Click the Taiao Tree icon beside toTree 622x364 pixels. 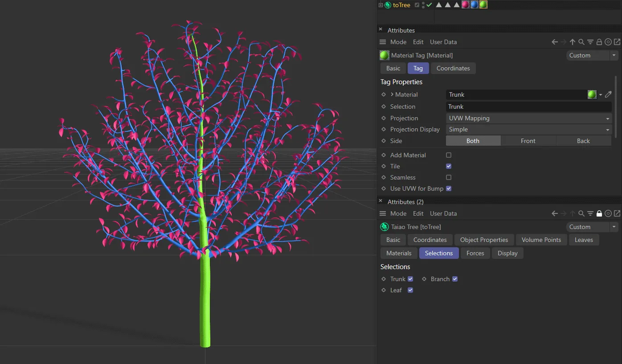pyautogui.click(x=387, y=4)
